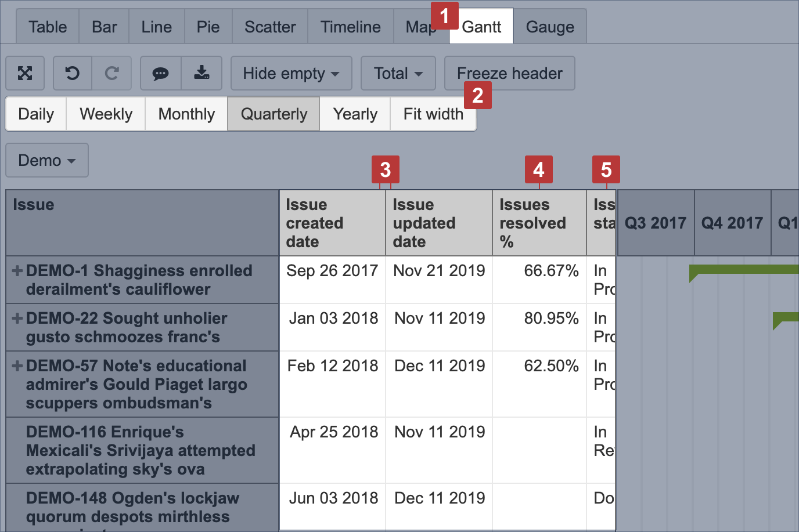Open the Demo dropdown
The height and width of the screenshot is (532, 799).
[47, 160]
